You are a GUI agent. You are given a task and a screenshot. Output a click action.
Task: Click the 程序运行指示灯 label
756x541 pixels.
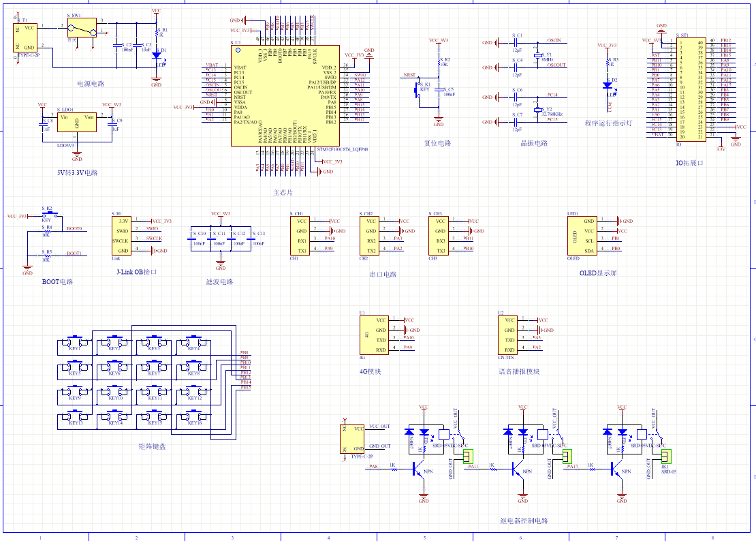[608, 123]
